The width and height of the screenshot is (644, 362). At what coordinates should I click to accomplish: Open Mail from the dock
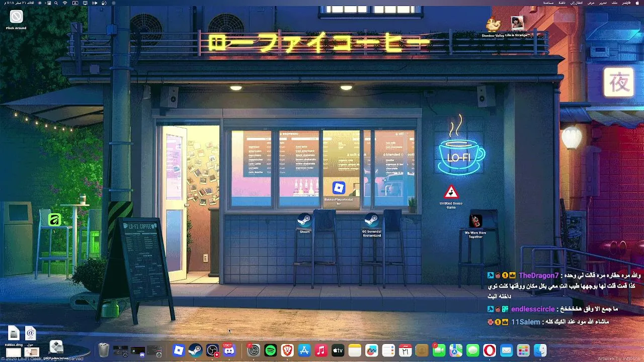507,350
